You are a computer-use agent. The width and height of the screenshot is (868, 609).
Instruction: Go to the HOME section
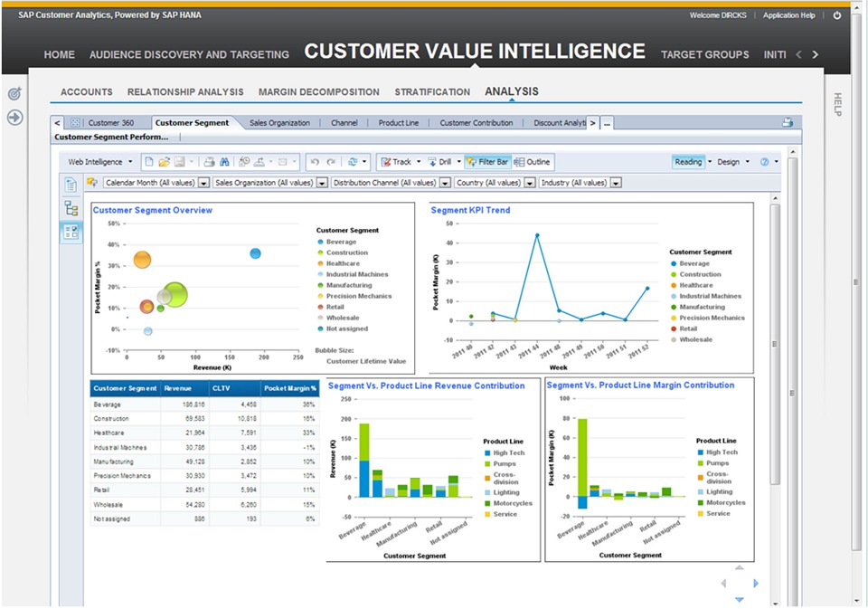tap(60, 55)
